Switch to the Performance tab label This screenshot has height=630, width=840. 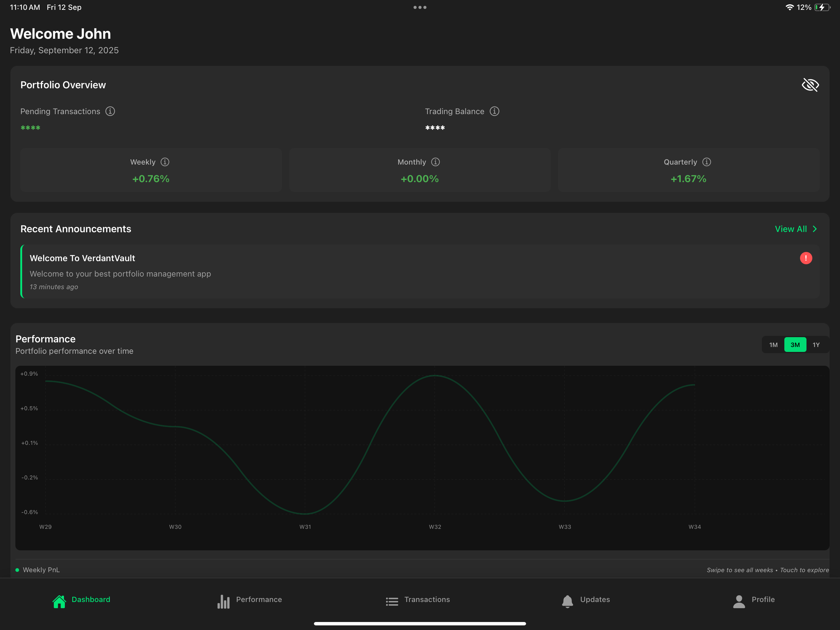tap(259, 599)
